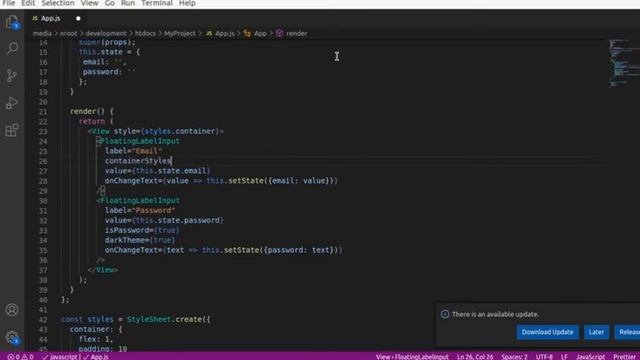This screenshot has width=640, height=360.
Task: Click 'value={this.state.email}' on line 27
Action: pos(158,171)
